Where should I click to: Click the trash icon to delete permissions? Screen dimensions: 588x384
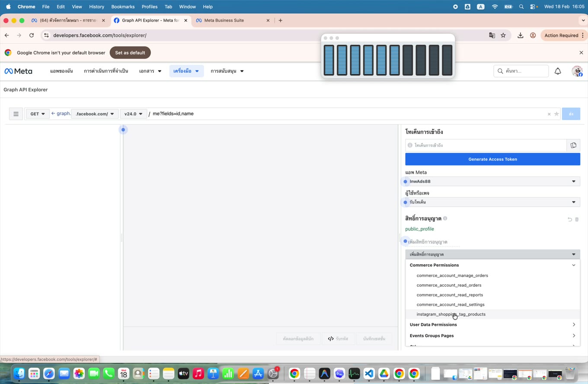(x=577, y=219)
